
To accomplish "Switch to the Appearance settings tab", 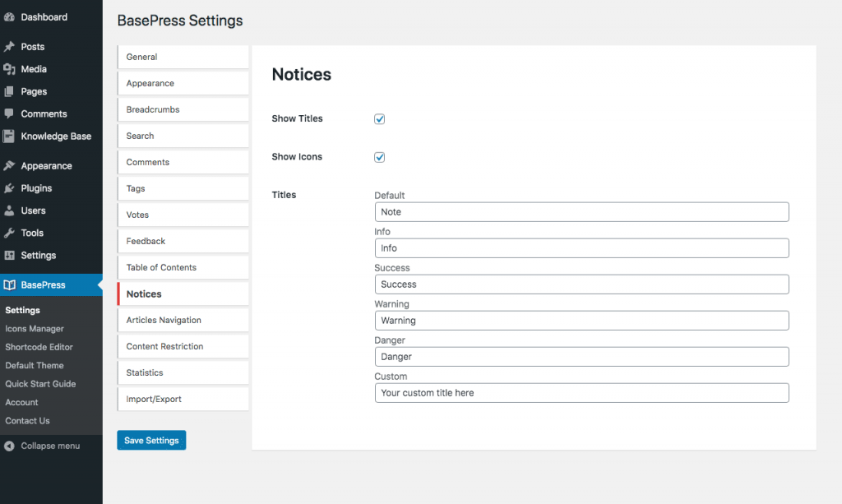I will tap(183, 83).
